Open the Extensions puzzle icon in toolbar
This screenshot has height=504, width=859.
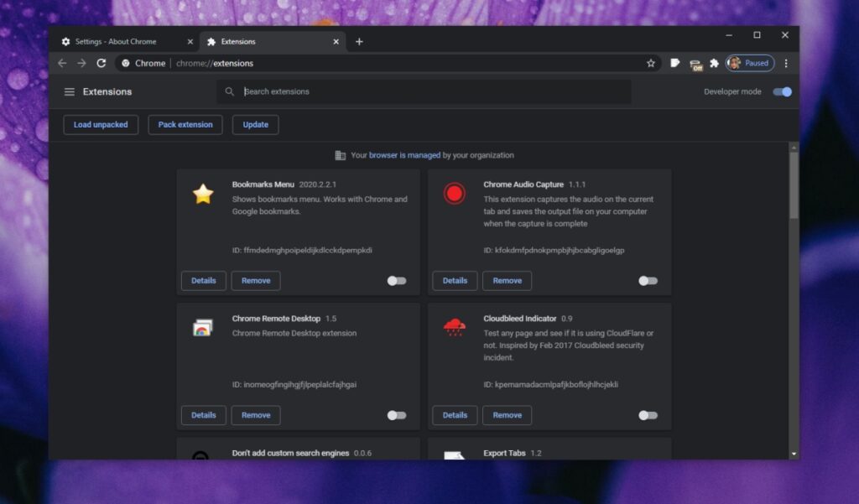coord(715,63)
